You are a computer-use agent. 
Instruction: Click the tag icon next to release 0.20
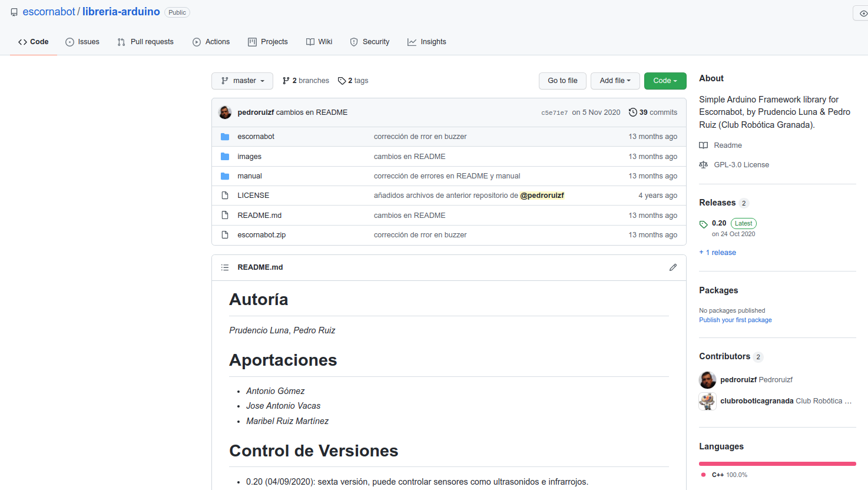tap(704, 224)
